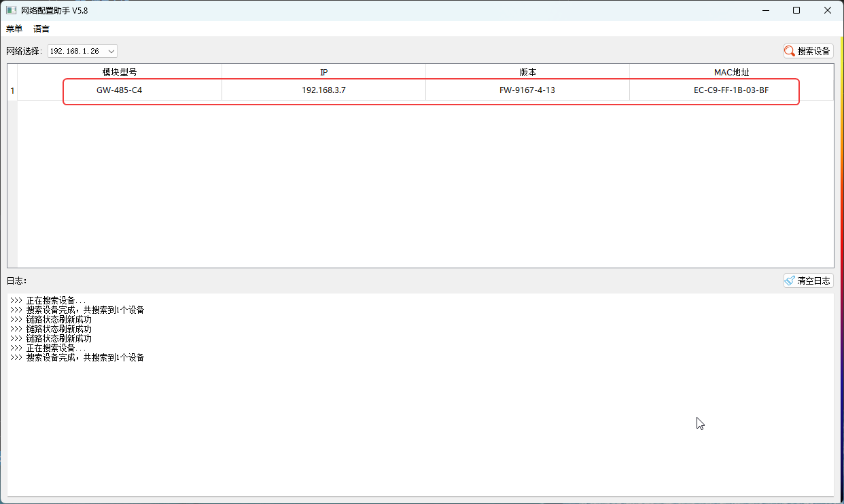Open the 菜单 menu
Viewport: 844px width, 504px height.
pyautogui.click(x=14, y=29)
